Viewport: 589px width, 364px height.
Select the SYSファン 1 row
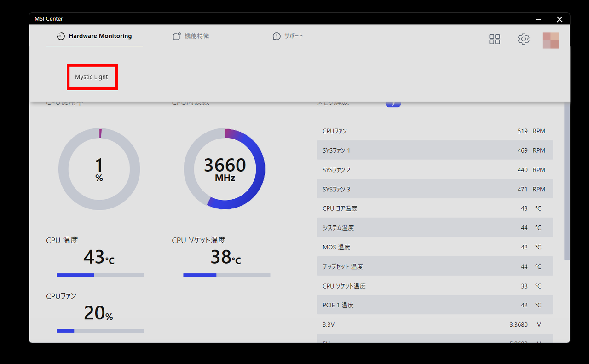(435, 150)
